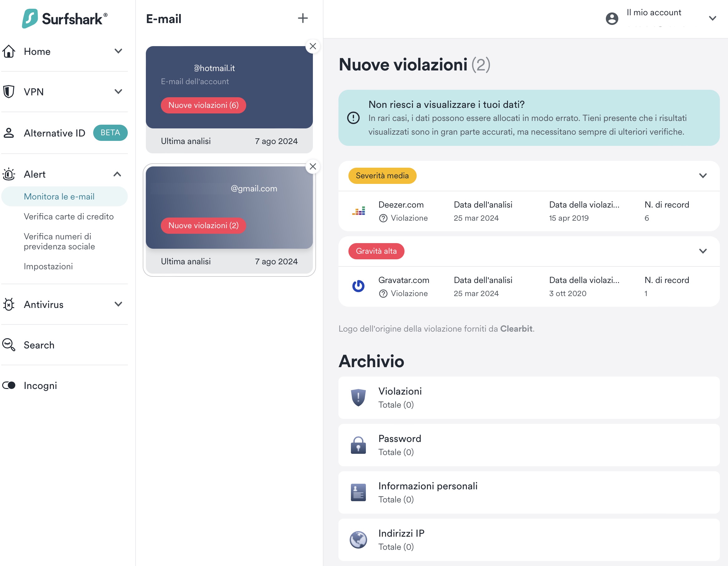Click the plus icon to add e-mail

tap(302, 18)
